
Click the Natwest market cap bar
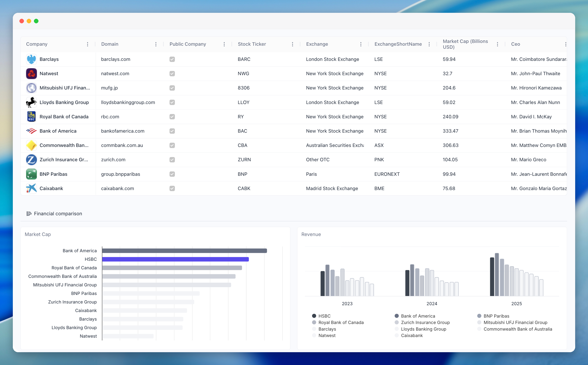[x=128, y=336]
